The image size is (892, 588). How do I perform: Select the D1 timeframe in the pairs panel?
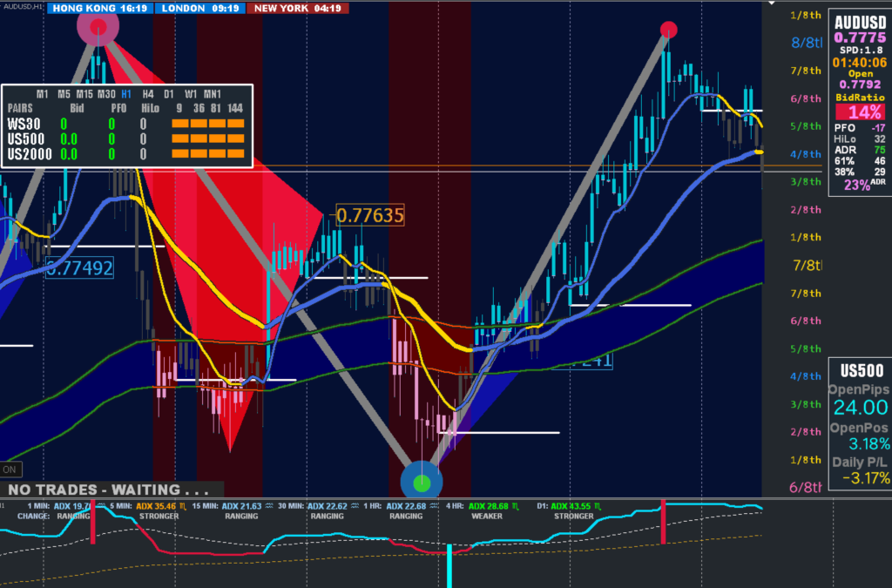click(169, 94)
